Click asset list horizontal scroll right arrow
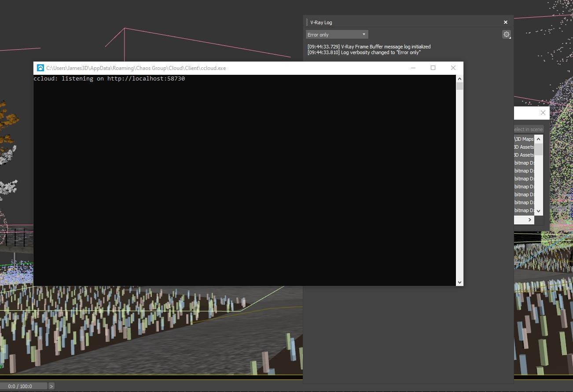The height and width of the screenshot is (392, 573). pyautogui.click(x=530, y=220)
